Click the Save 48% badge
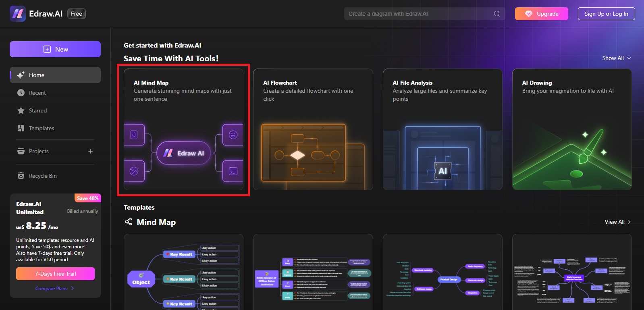This screenshot has height=310, width=644. (x=87, y=198)
